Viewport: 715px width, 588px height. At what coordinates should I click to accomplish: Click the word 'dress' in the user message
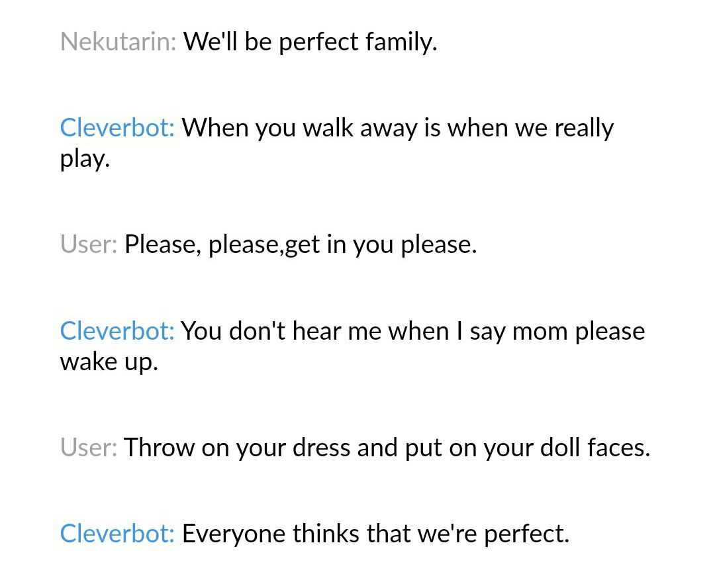[x=322, y=448]
